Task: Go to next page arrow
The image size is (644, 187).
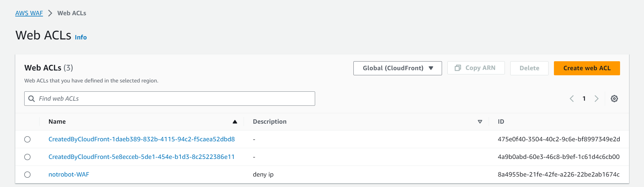Action: click(x=596, y=99)
